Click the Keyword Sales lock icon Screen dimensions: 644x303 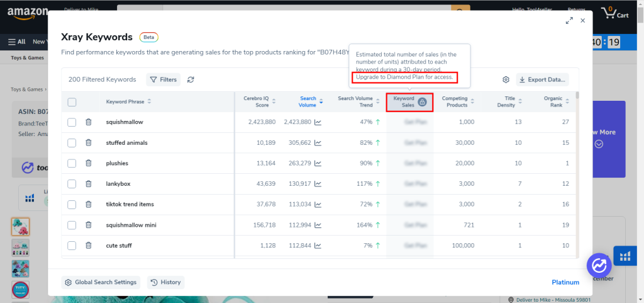click(422, 102)
